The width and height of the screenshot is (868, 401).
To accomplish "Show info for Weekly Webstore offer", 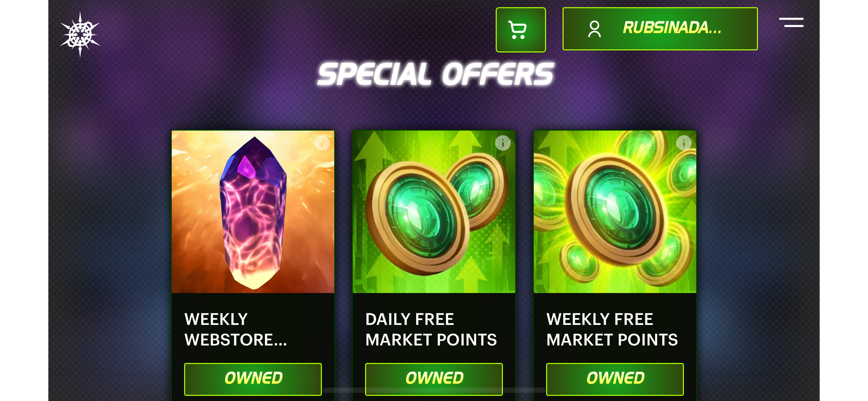I will click(322, 143).
